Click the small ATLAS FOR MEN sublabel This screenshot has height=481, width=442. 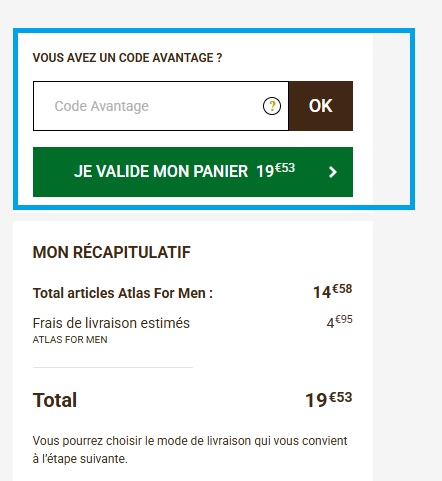pos(70,340)
